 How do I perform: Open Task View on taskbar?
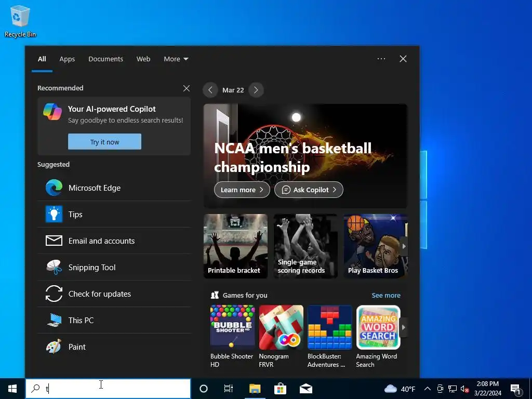click(x=229, y=389)
